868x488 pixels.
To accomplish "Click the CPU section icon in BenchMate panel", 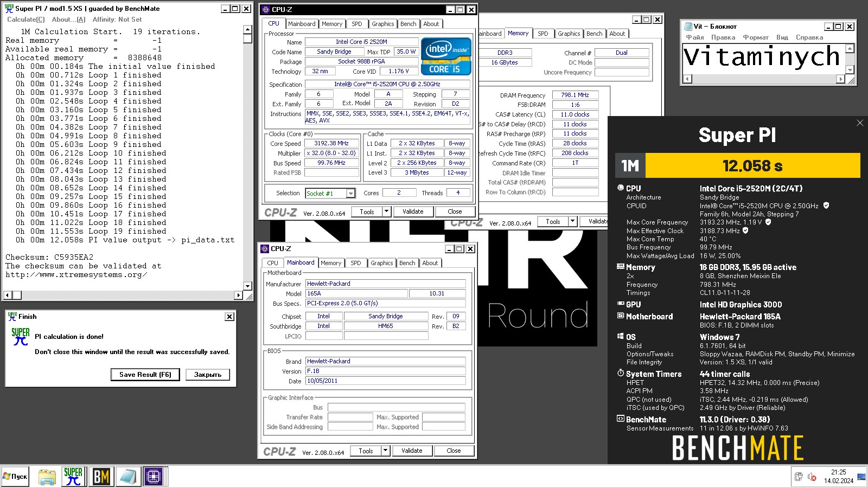I will pos(620,188).
